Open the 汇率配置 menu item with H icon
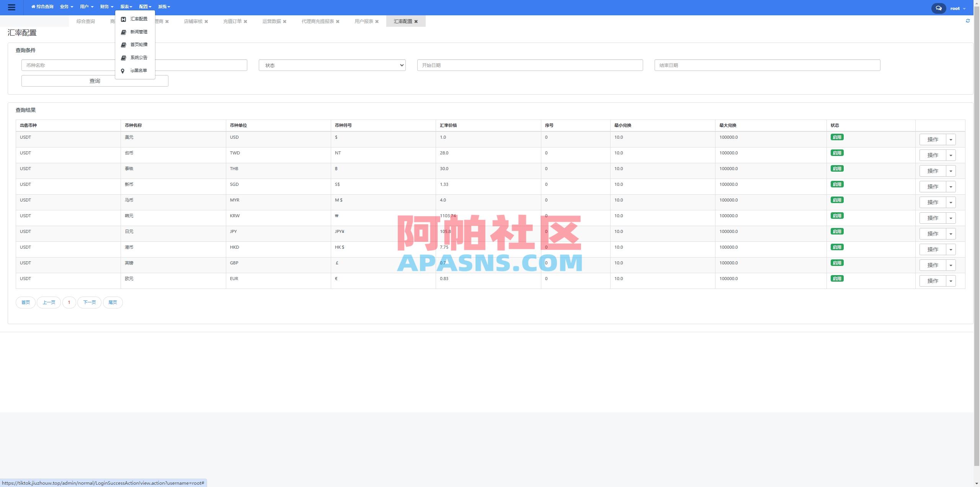The width and height of the screenshot is (980, 487). tap(138, 19)
